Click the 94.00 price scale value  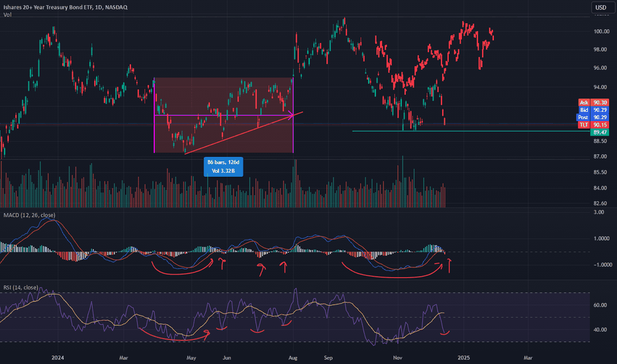pos(601,87)
